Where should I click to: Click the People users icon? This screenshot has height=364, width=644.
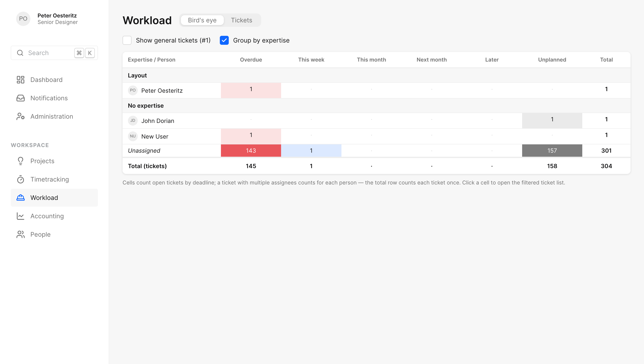coord(21,234)
